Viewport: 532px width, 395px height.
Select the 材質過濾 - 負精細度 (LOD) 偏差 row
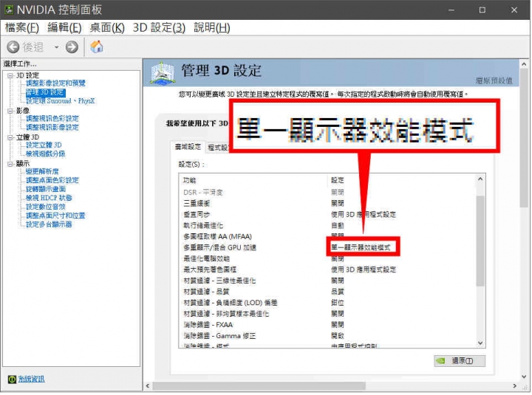327,303
